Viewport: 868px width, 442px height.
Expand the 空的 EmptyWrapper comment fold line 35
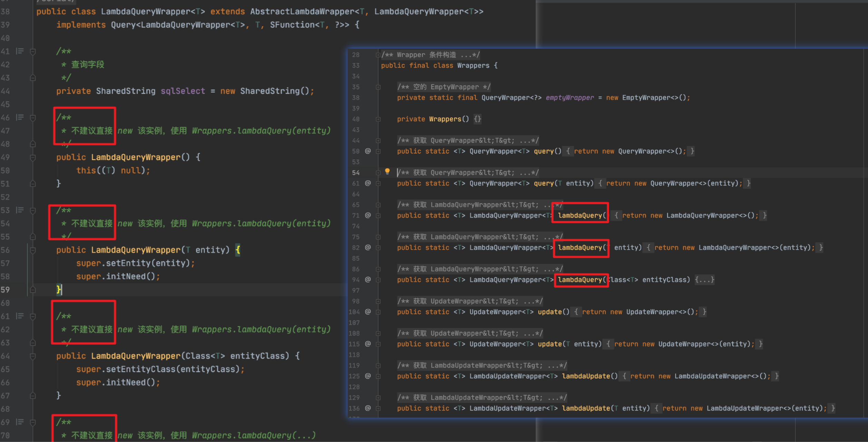click(378, 87)
